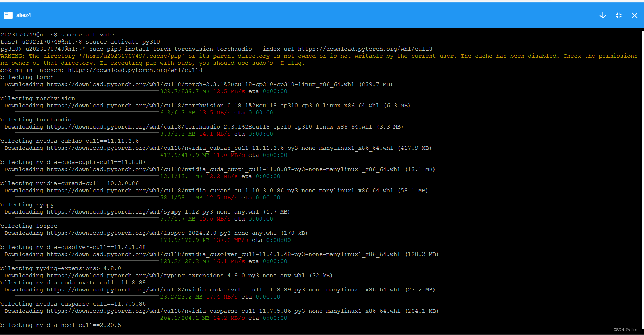
Task: Click the nvidia_cusparse_cu11 wheel download URL
Action: click(223, 311)
